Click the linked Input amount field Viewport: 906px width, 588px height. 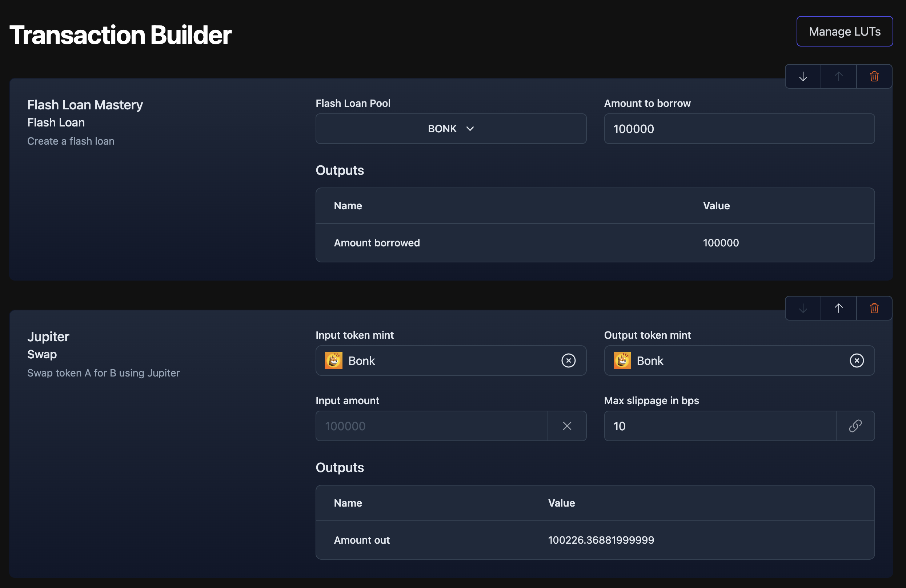coord(431,426)
